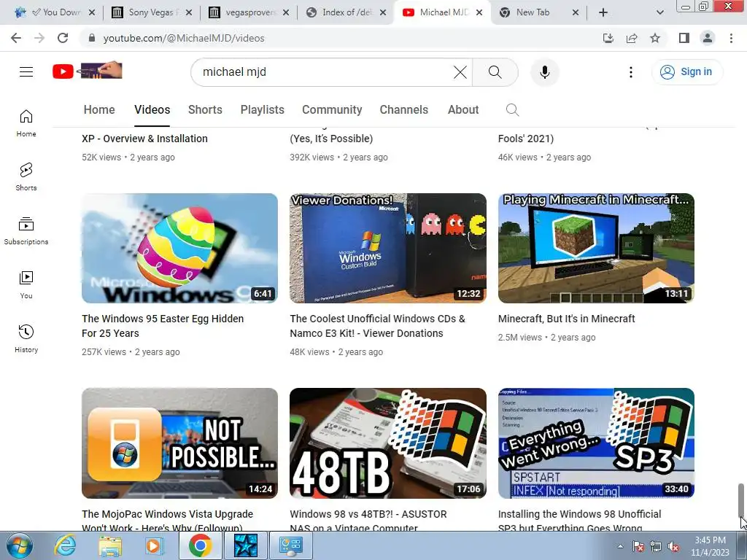Open a new tab with plus button

(603, 12)
